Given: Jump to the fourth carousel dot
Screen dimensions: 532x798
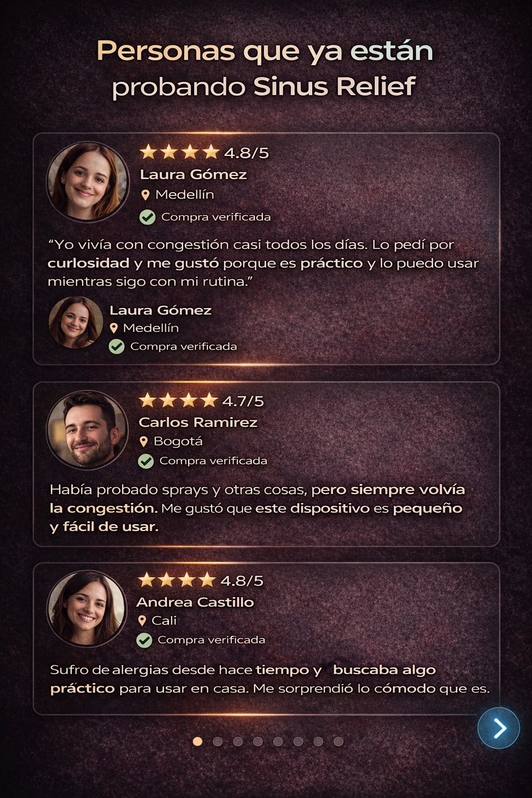Looking at the screenshot, I should click(258, 741).
